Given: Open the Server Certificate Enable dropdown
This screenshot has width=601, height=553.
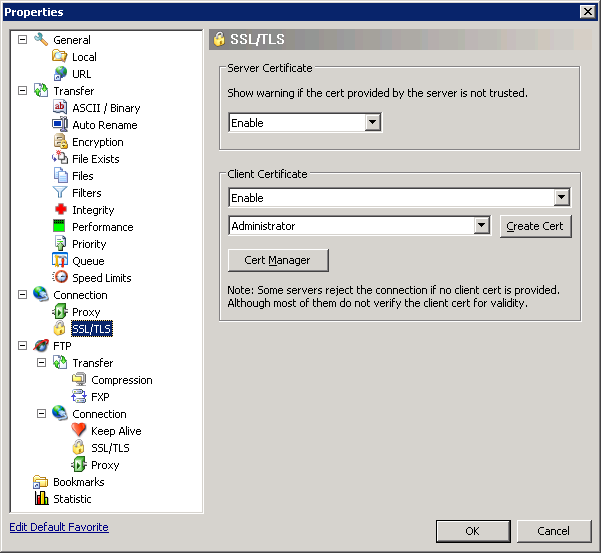Looking at the screenshot, I should [373, 123].
